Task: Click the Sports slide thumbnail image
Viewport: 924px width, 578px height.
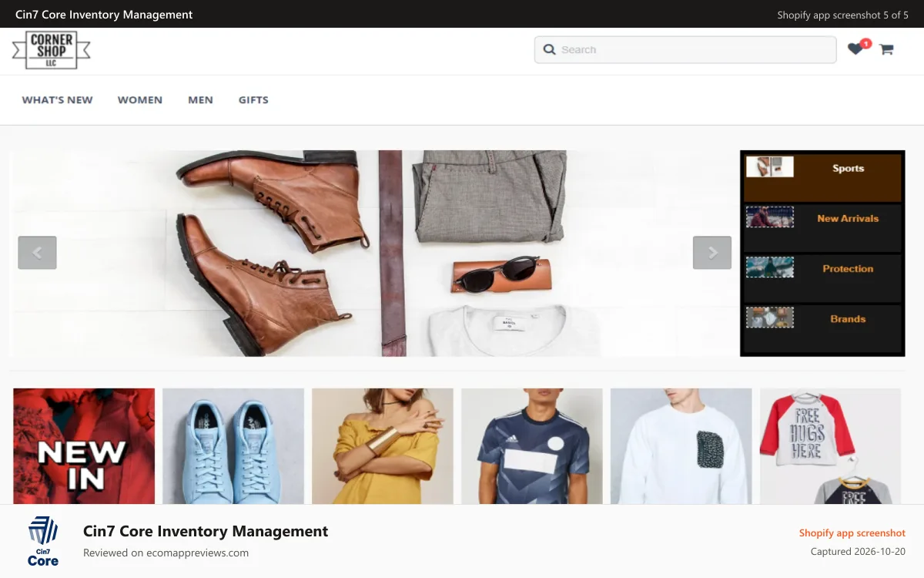Action: click(770, 166)
